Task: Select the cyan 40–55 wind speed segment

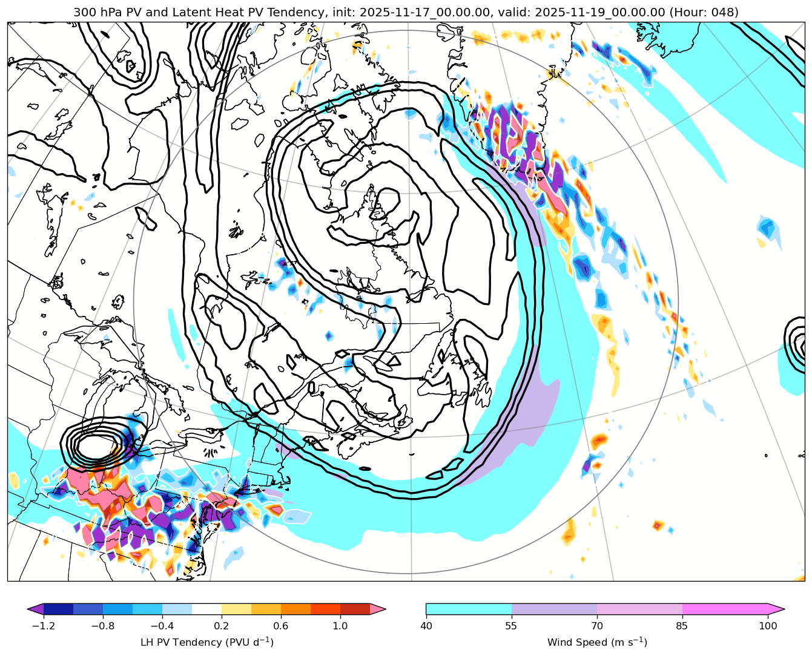Action: coord(469,609)
